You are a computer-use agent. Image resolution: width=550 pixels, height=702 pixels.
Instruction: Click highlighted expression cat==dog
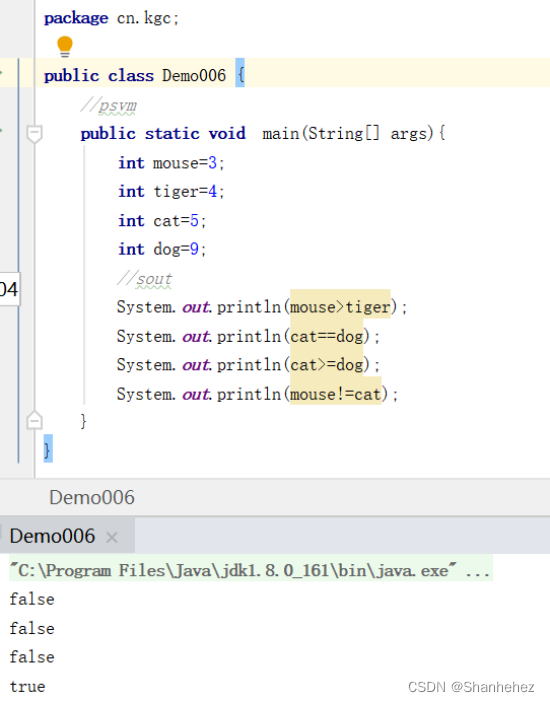coord(327,336)
